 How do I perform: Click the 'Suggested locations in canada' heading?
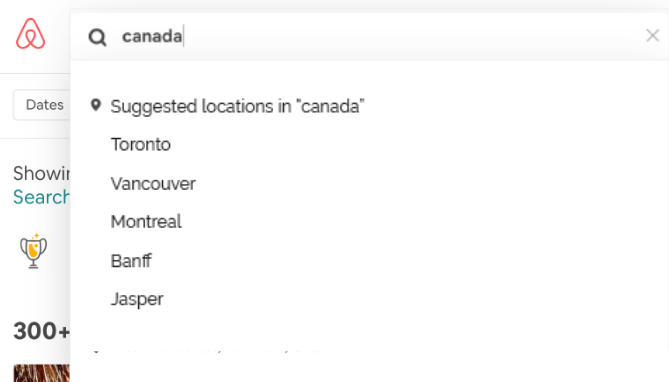[237, 106]
